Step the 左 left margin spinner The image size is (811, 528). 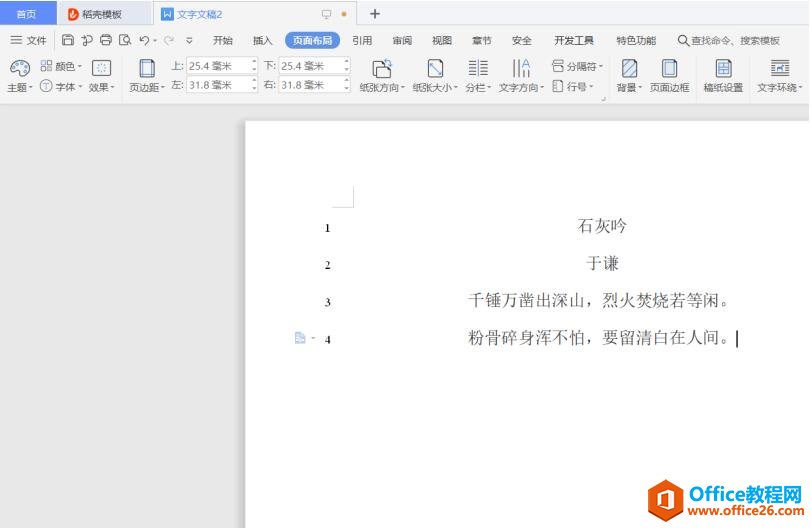[254, 85]
